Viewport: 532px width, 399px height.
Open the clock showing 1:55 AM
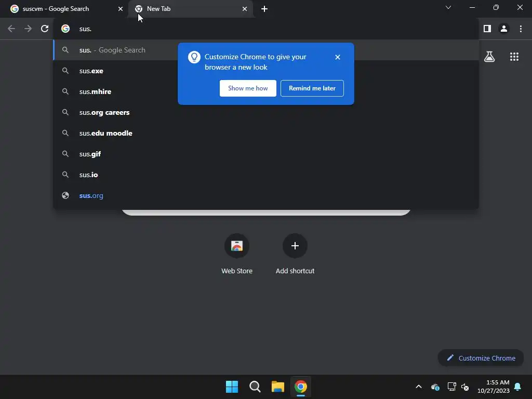point(494,387)
